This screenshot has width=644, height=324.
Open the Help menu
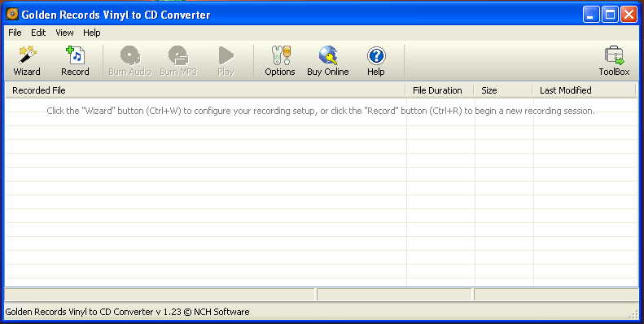pos(91,33)
